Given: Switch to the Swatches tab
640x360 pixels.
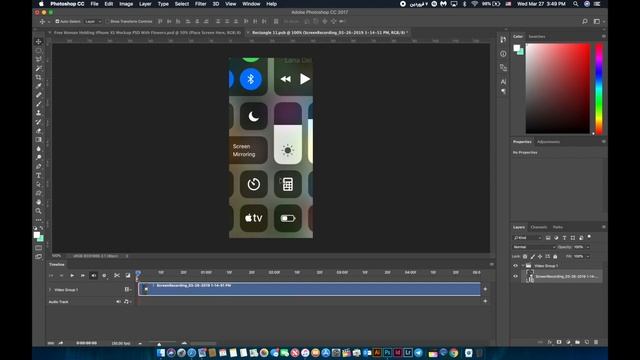Looking at the screenshot, I should point(537,36).
